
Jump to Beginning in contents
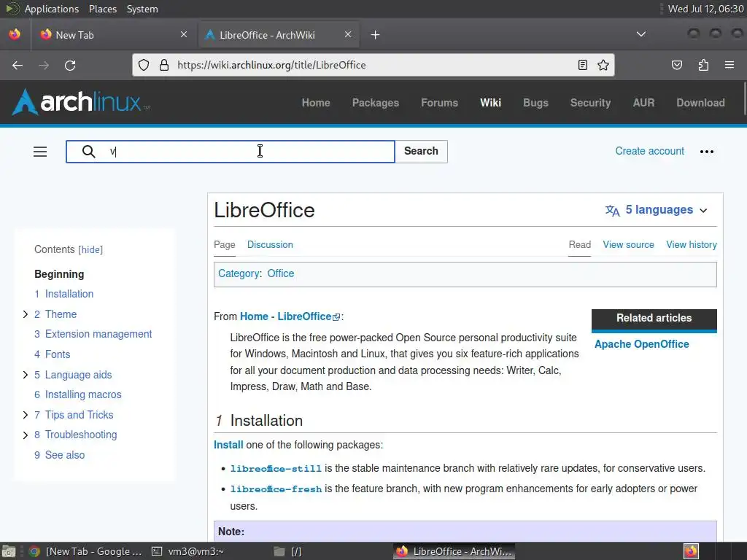point(59,274)
